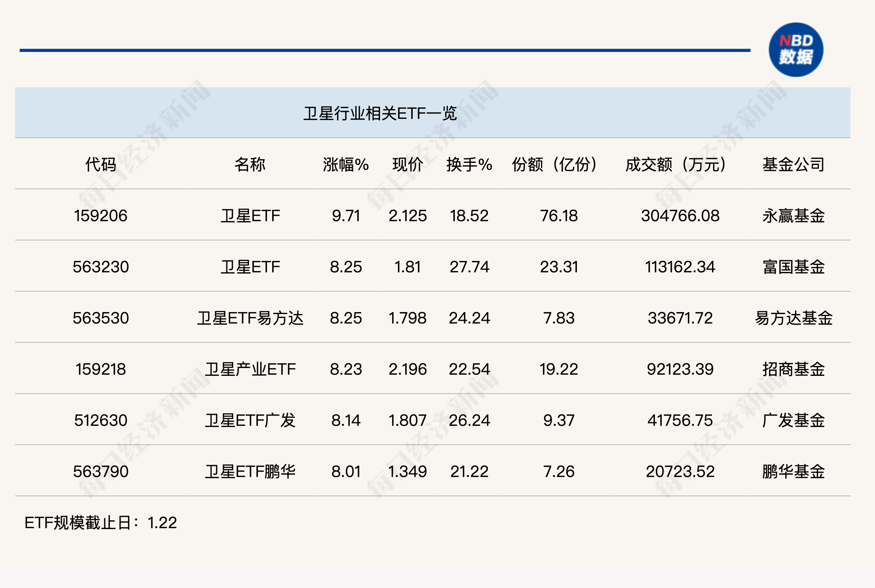This screenshot has width=875, height=588.
Task: Click the NBD数据 round logo
Action: click(796, 50)
